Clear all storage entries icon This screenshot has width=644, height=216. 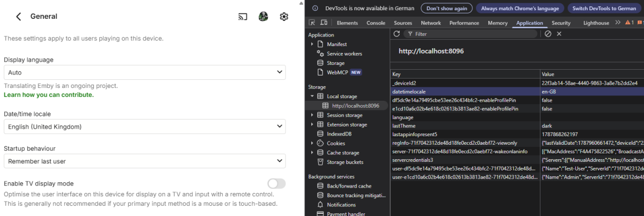(548, 34)
